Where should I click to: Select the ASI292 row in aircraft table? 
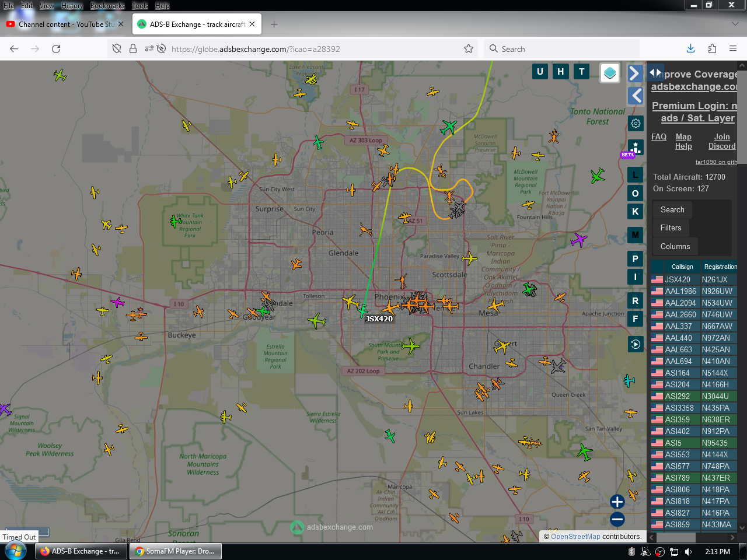coord(694,396)
